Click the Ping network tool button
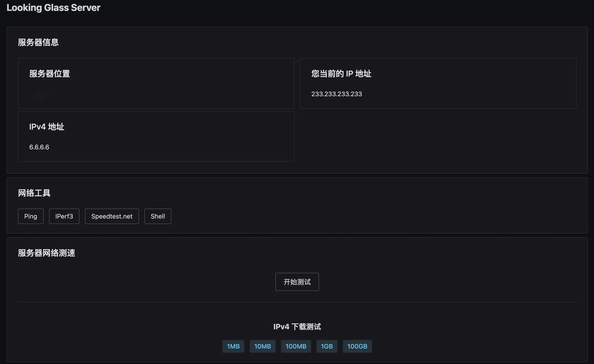 pos(30,216)
